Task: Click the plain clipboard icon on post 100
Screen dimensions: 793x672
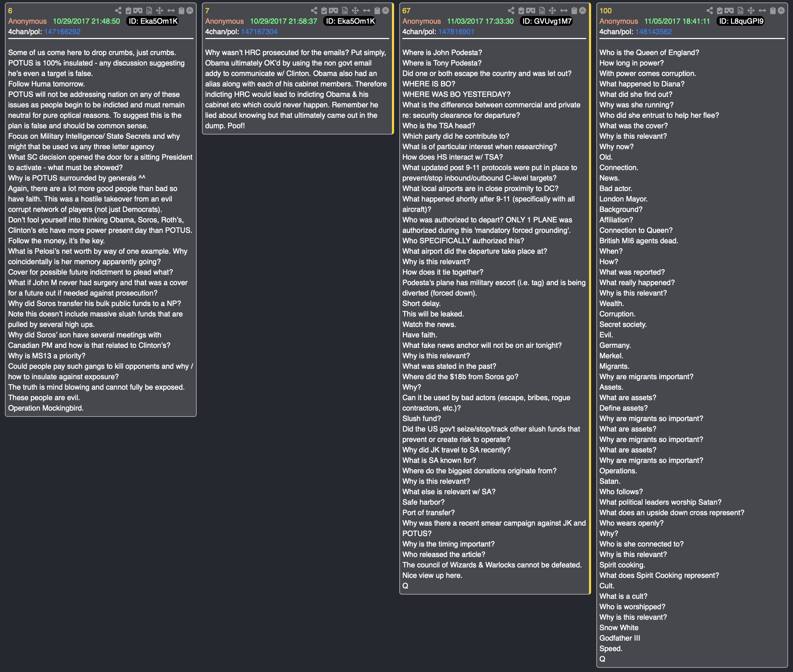Action: coord(773,10)
